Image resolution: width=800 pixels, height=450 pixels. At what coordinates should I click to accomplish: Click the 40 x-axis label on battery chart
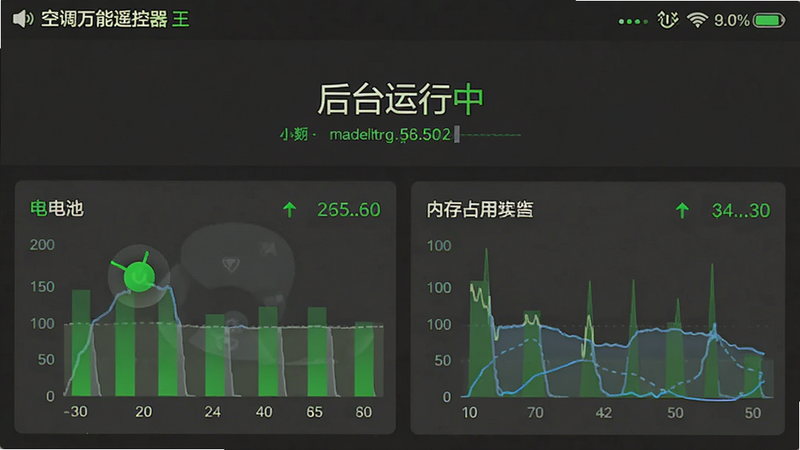[264, 412]
